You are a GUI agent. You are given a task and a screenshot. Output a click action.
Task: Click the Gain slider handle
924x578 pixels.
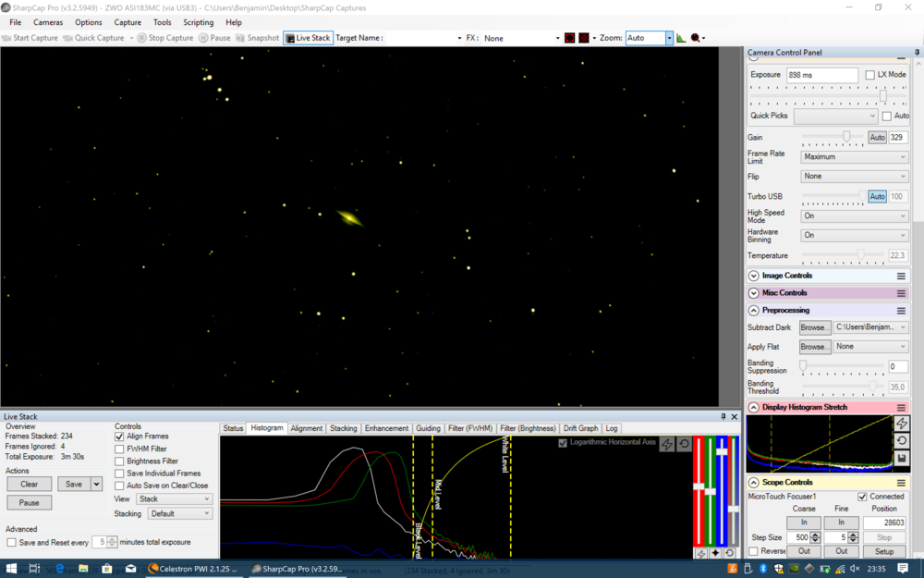coord(846,137)
